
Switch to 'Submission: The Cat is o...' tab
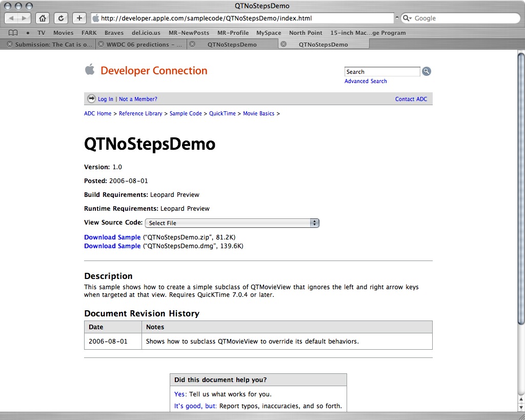53,45
